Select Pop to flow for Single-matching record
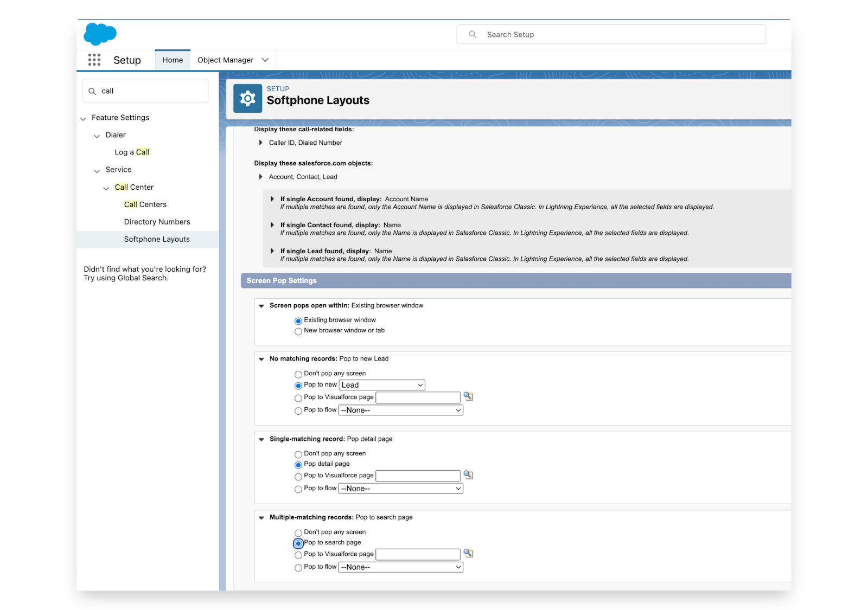Image resolution: width=868 pixels, height=610 pixels. click(x=298, y=489)
